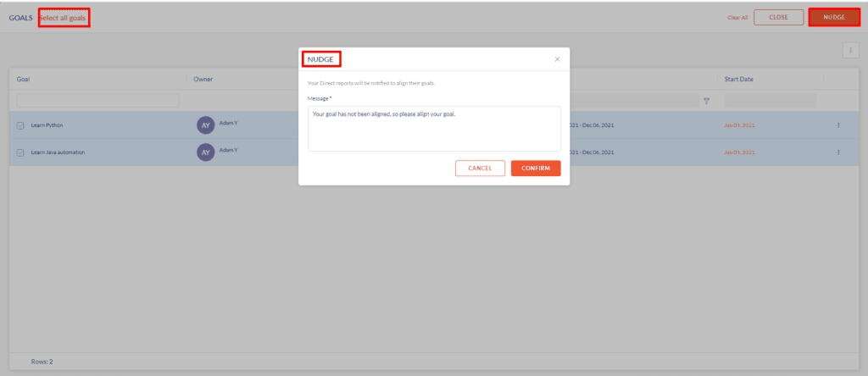Toggle checkbox for Learn Java automation goal
The image size is (868, 376).
(20, 152)
